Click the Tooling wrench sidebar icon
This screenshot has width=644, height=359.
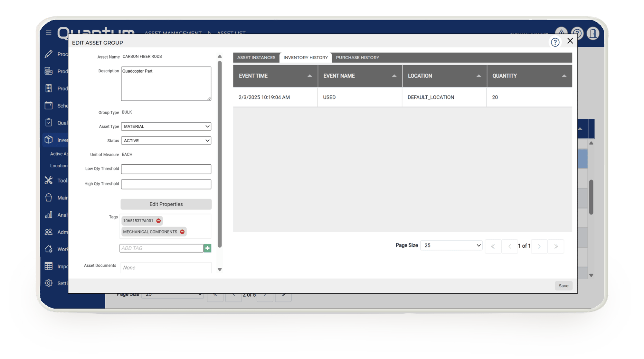click(49, 180)
